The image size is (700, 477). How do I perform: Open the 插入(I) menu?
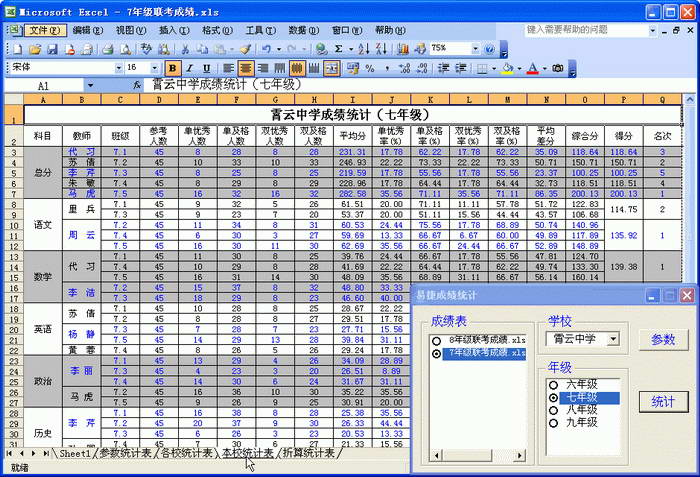(x=174, y=30)
